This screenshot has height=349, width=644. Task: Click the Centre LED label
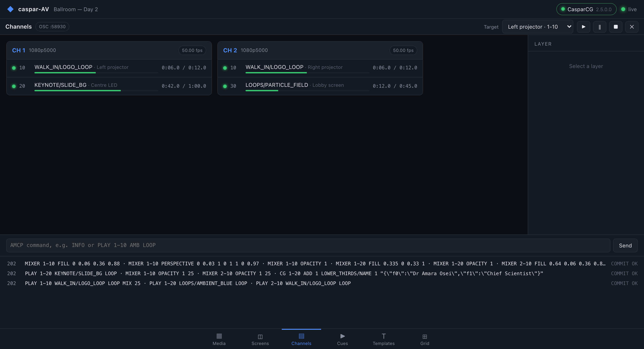pyautogui.click(x=104, y=85)
